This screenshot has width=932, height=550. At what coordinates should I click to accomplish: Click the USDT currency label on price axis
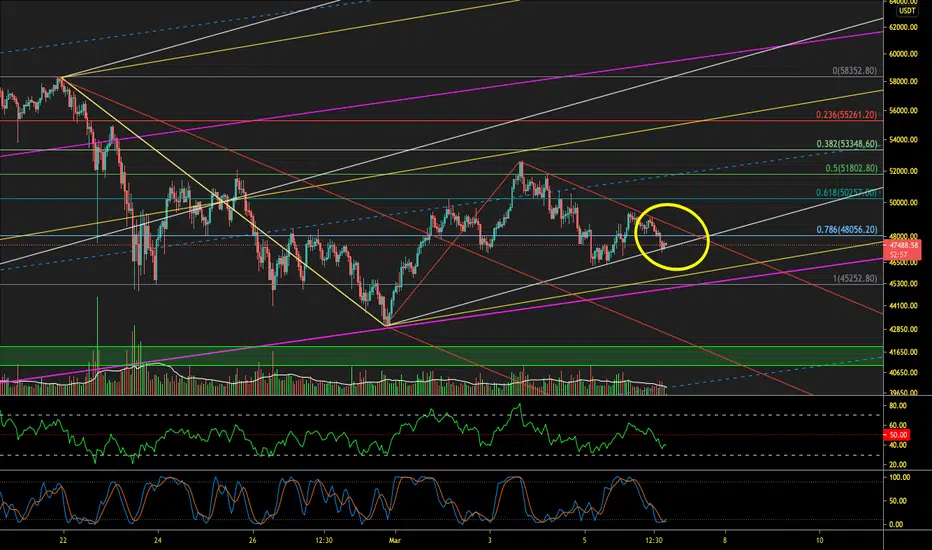pos(907,11)
